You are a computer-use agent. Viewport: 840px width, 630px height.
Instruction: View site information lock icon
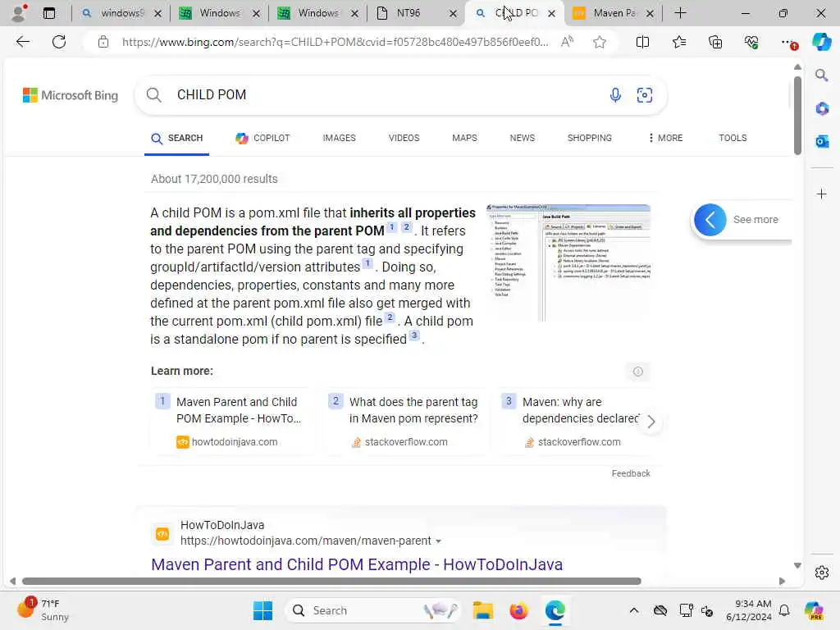coord(103,42)
